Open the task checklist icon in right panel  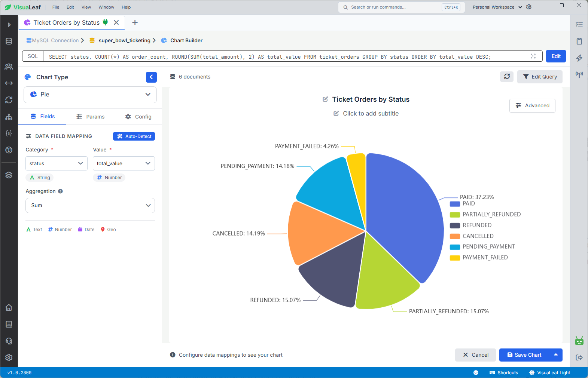pos(579,25)
